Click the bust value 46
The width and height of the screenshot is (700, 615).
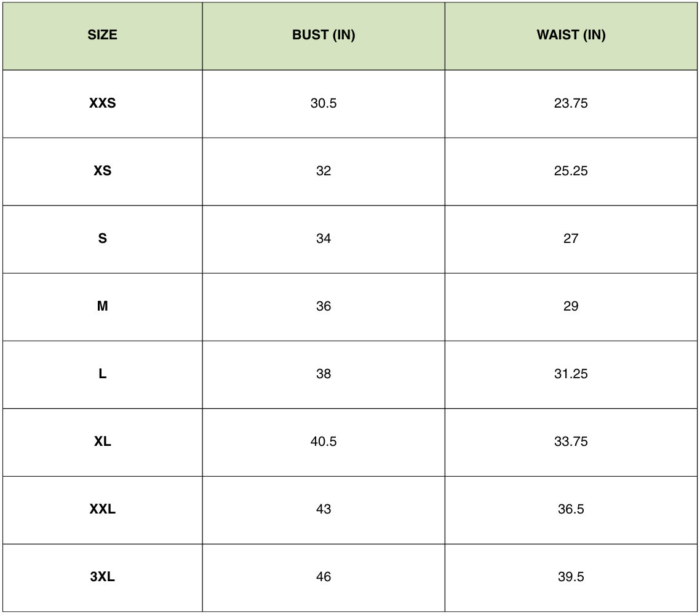click(x=324, y=577)
